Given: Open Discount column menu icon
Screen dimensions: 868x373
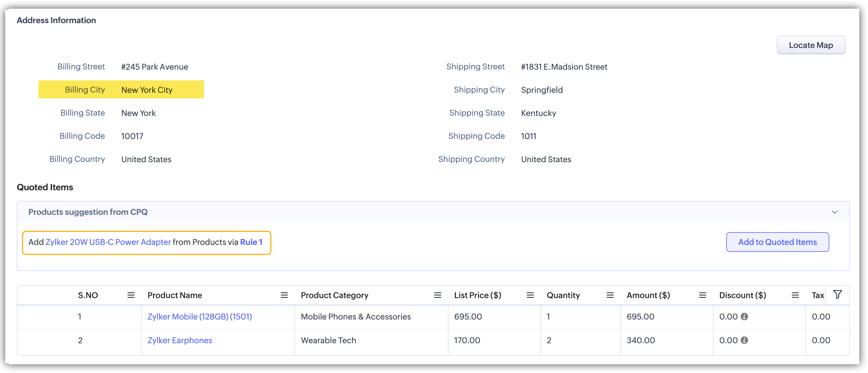Looking at the screenshot, I should tap(795, 295).
